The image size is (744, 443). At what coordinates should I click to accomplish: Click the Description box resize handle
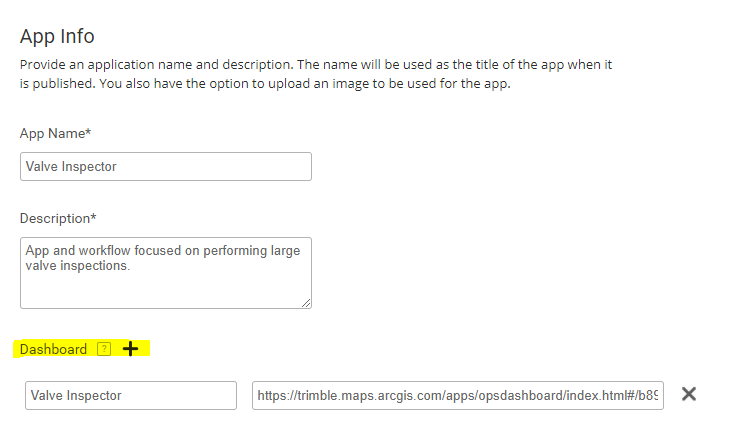coord(306,303)
